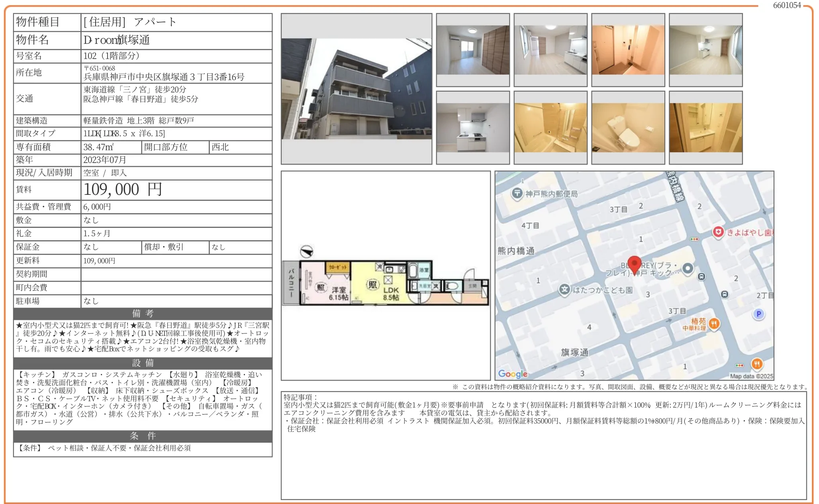The width and height of the screenshot is (819, 504).
Task: Open the kitchen photo thumbnail
Action: (x=472, y=127)
